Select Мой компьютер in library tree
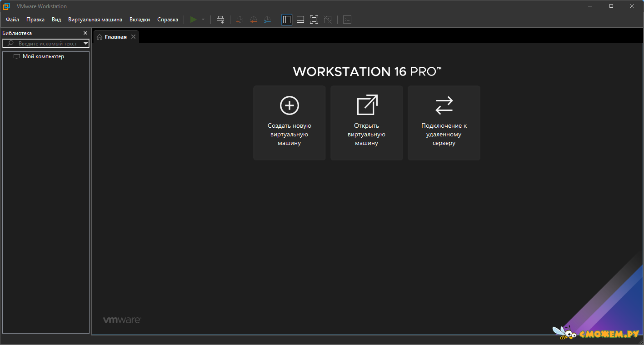Screen dimensions: 644x345 click(39, 56)
